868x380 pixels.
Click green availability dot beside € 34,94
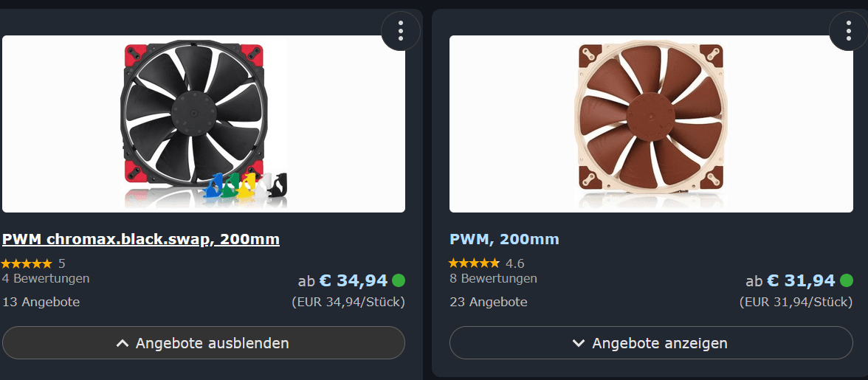[399, 280]
